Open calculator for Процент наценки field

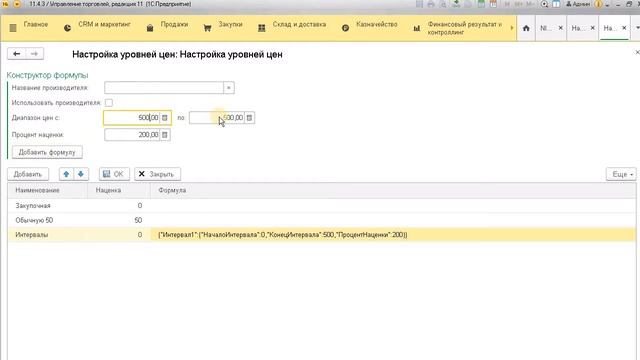pyautogui.click(x=165, y=135)
